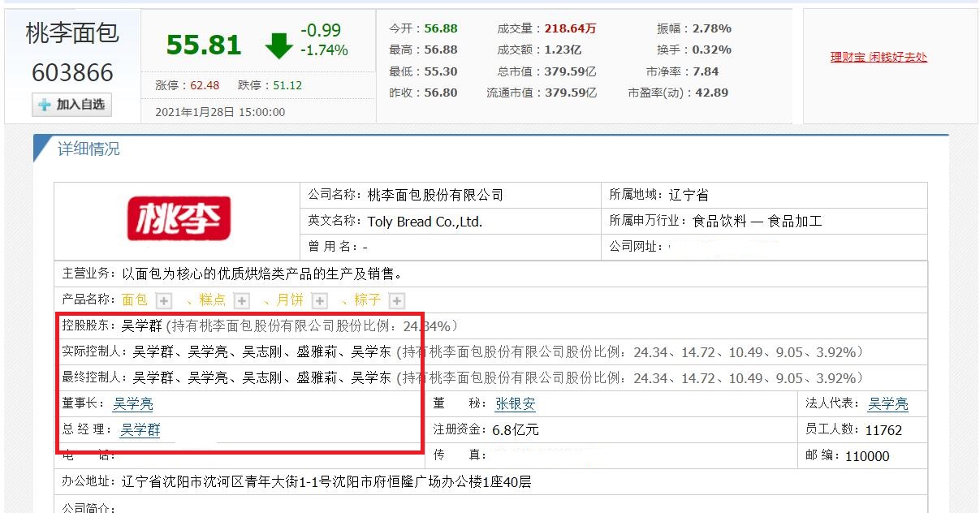Open board secretary 张银安 link
The image size is (980, 513).
pyautogui.click(x=516, y=403)
